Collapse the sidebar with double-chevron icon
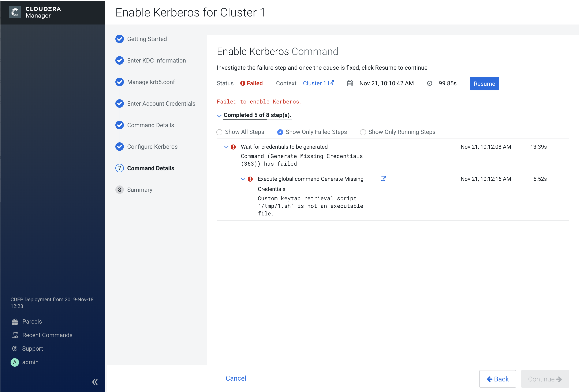 [95, 382]
